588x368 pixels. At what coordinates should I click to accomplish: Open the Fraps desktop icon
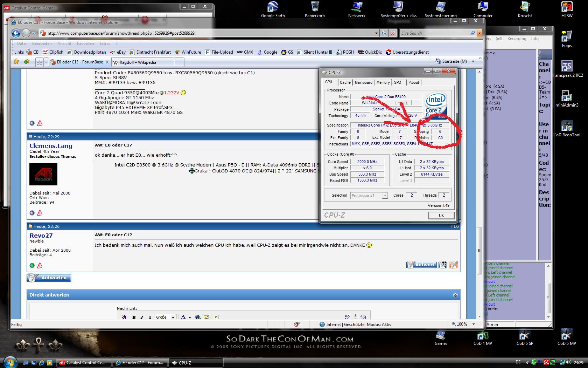pos(567,39)
